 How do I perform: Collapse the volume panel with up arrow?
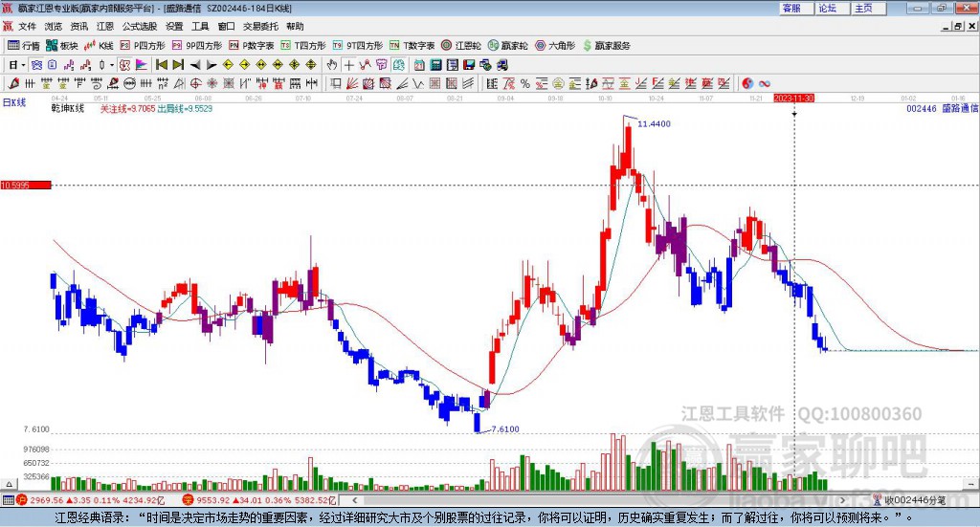[9, 484]
